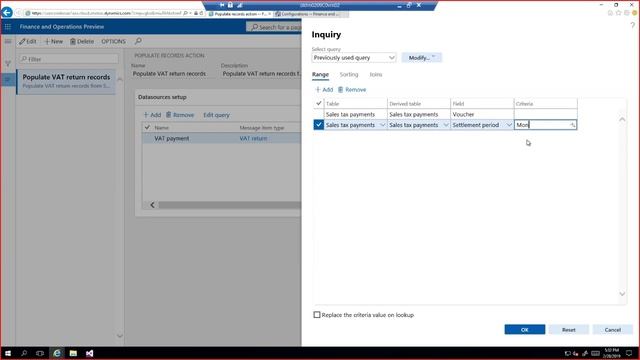
Task: Enable Replace the criteria value on lookup
Action: (317, 315)
